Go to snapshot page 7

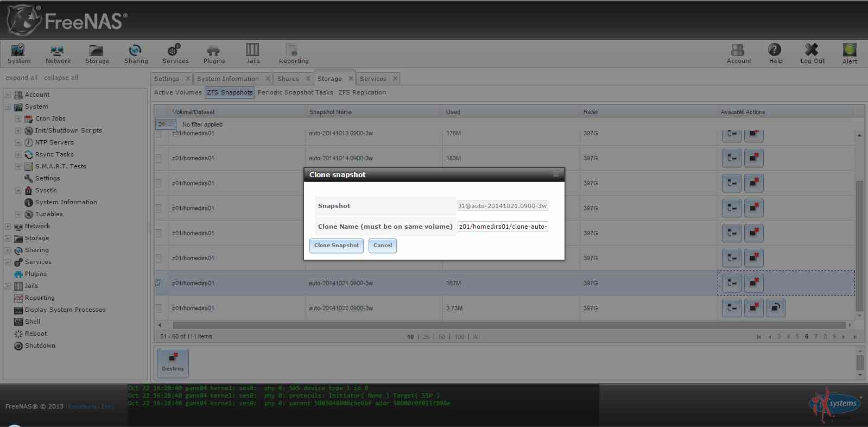(816, 337)
